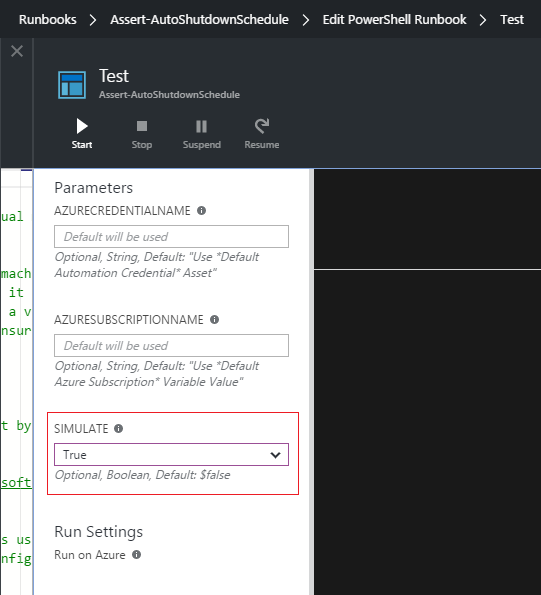541x595 pixels.
Task: Start the runbook test
Action: coord(82,134)
